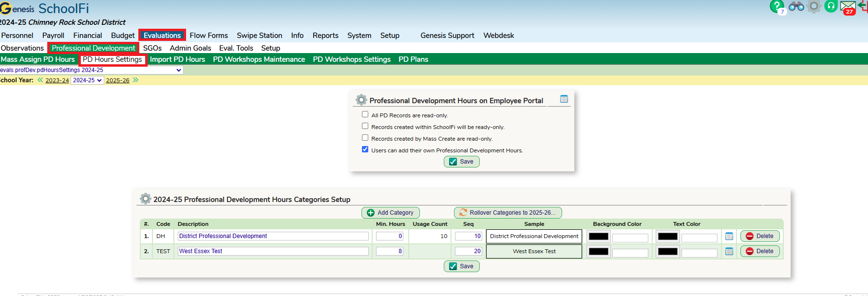Click Add Category button
Viewport: 868px width, 296px height.
click(x=391, y=213)
